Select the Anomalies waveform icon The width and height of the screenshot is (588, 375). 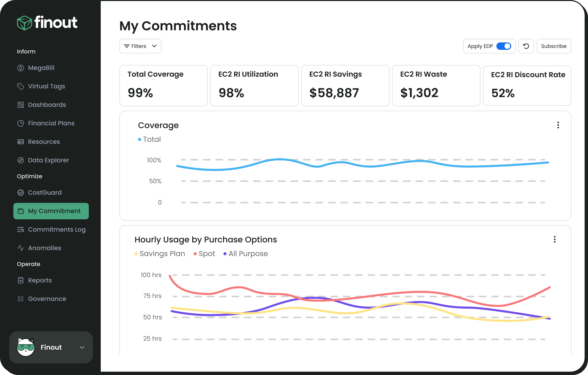pos(21,248)
